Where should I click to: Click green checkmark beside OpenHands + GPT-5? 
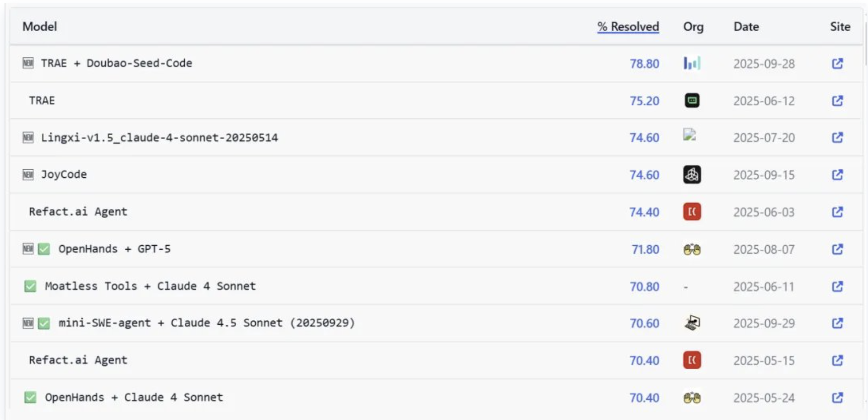click(44, 249)
